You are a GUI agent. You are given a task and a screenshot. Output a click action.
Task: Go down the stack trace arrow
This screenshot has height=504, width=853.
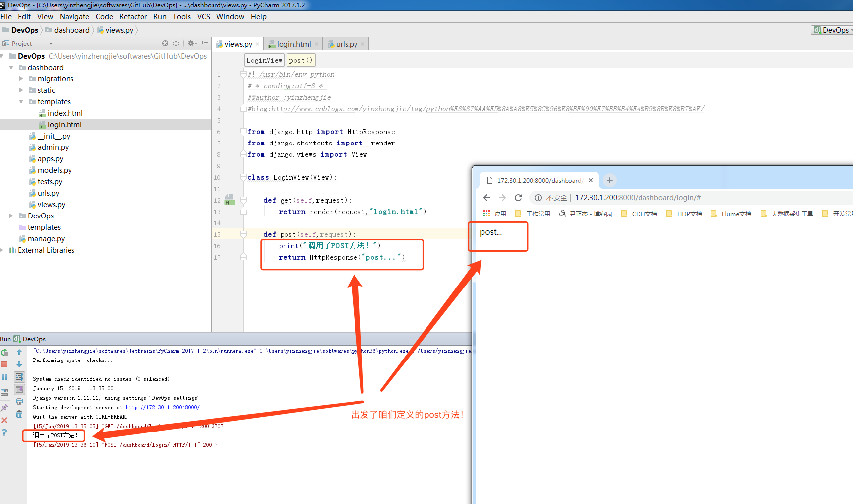[19, 364]
